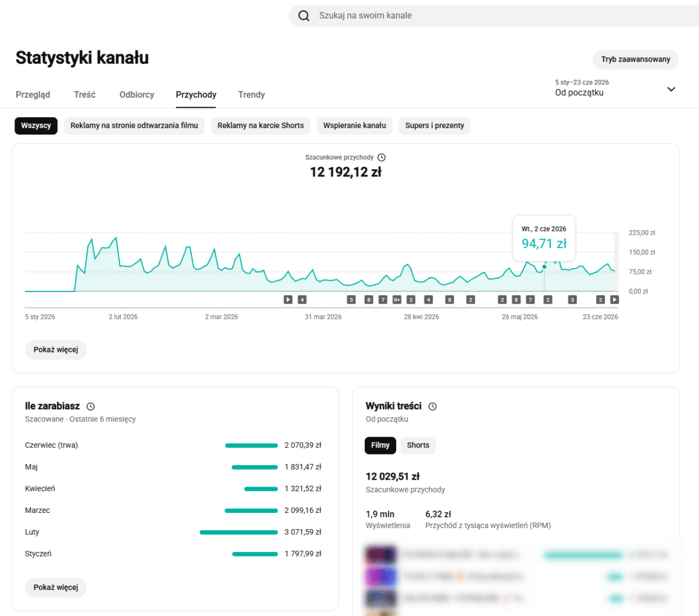This screenshot has height=616, width=699.
Task: Open the 9+ videos timeline marker
Action: pyautogui.click(x=397, y=300)
